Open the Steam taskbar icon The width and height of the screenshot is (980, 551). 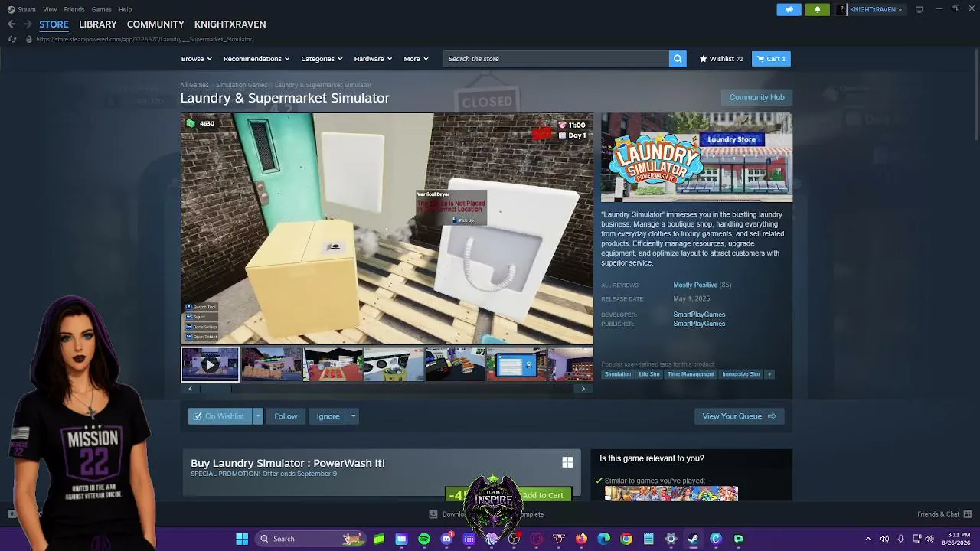[x=693, y=539]
